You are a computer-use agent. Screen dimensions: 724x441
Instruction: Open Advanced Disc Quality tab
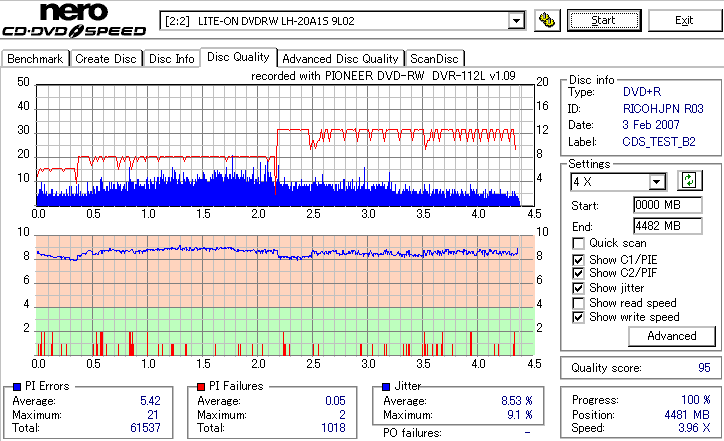click(x=340, y=59)
